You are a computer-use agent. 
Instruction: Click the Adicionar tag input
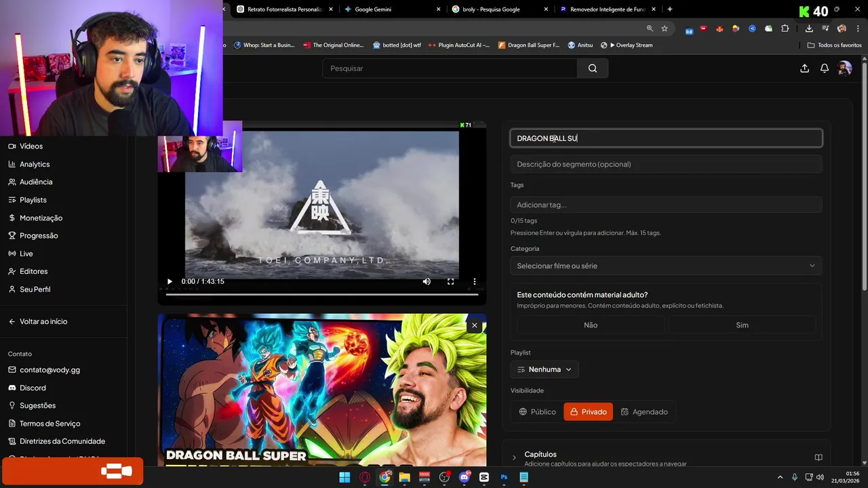tap(666, 205)
